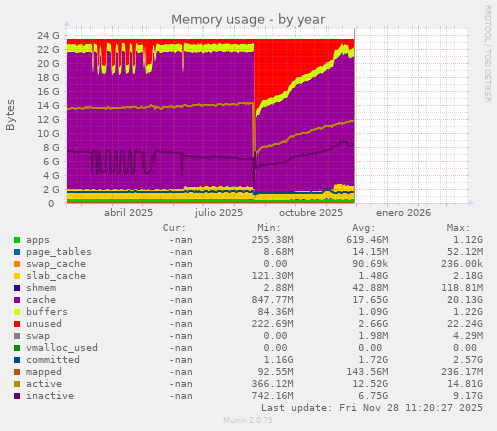This screenshot has width=497, height=431.
Task: Click the 'inactive' legend label
Action: pos(50,396)
